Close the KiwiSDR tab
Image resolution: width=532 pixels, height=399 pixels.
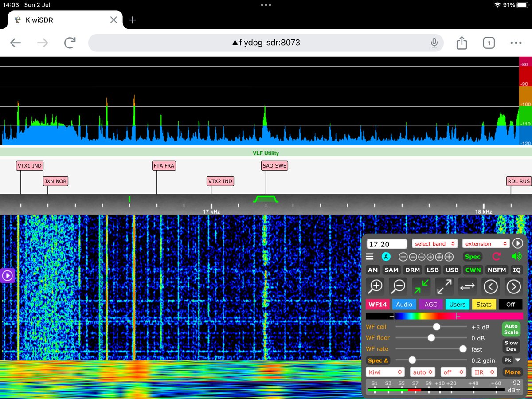click(113, 20)
